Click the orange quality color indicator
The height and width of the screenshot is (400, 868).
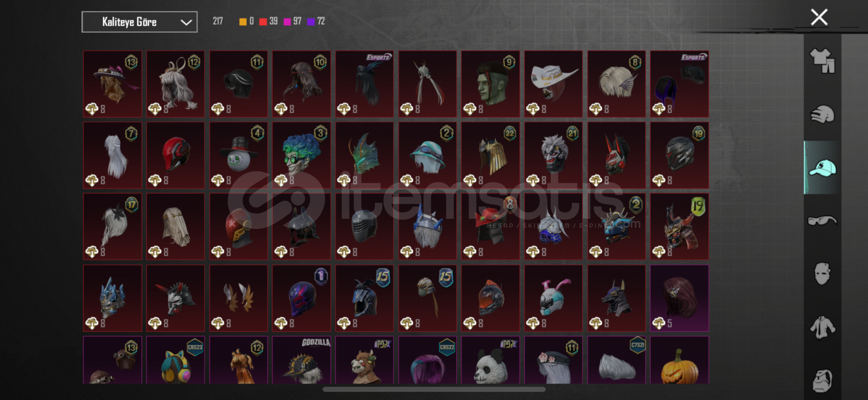243,21
